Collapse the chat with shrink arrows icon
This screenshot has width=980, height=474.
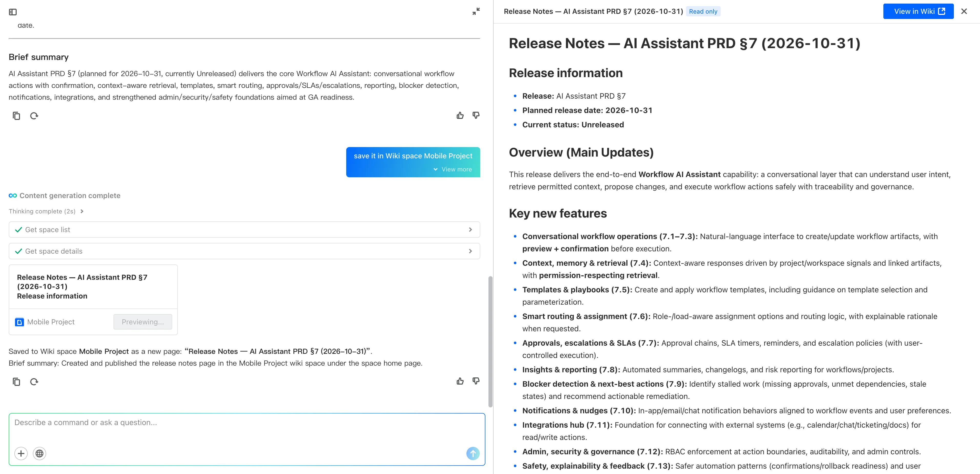(x=476, y=12)
